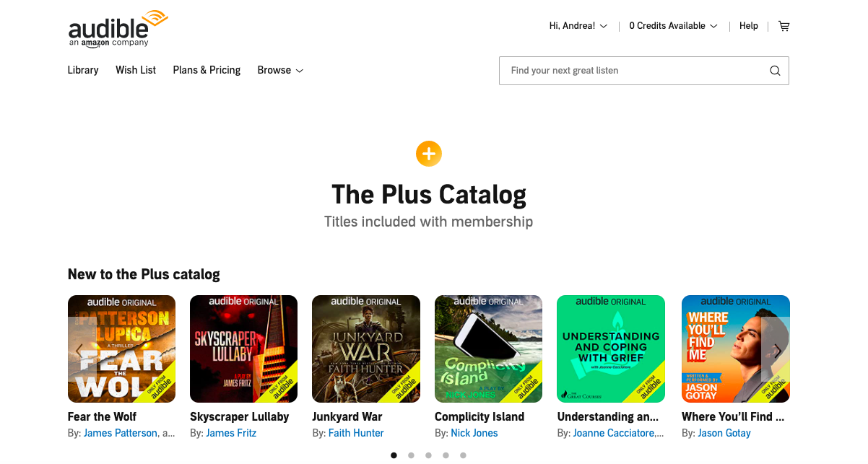
Task: Open Plans & Pricing
Action: (x=207, y=70)
